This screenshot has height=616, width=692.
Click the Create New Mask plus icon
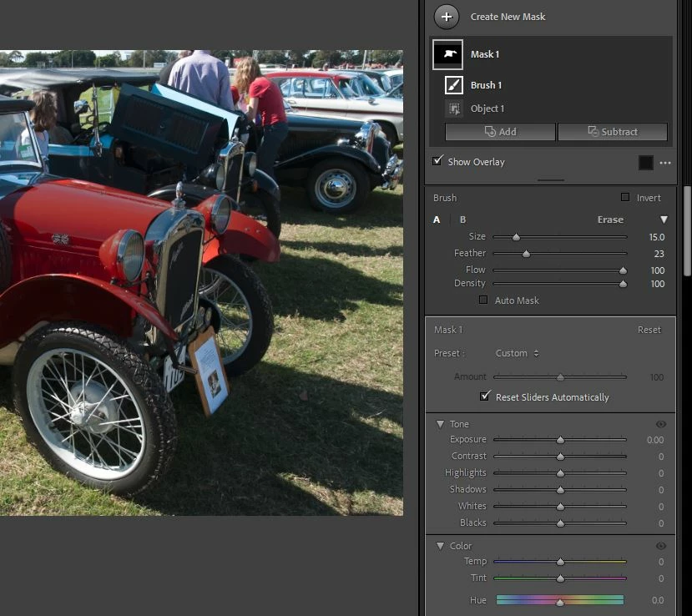[x=447, y=17]
